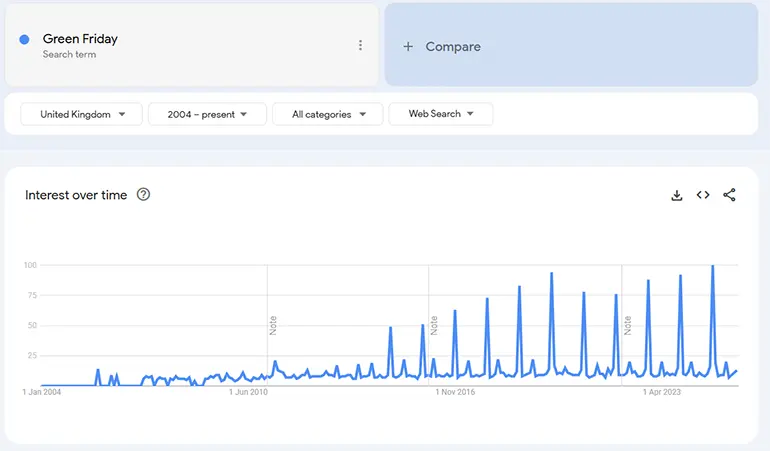This screenshot has height=451, width=770.
Task: Click the Interest over time heading
Action: (x=76, y=195)
